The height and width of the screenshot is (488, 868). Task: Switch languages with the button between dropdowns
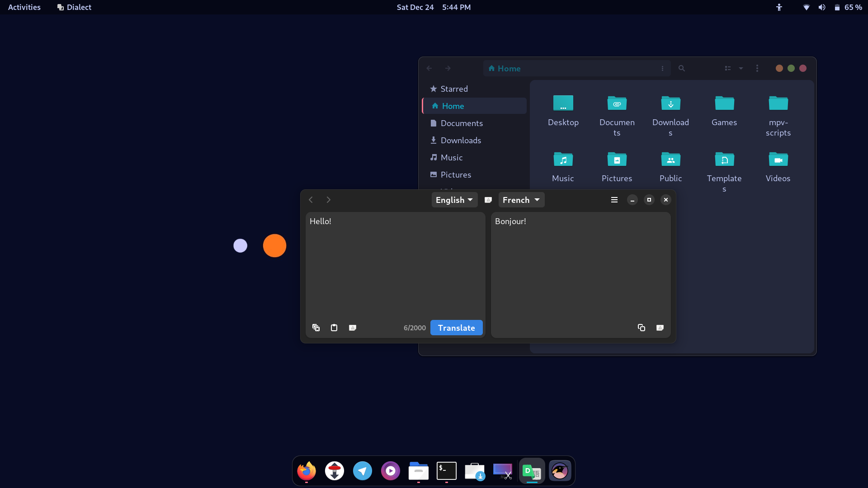488,200
